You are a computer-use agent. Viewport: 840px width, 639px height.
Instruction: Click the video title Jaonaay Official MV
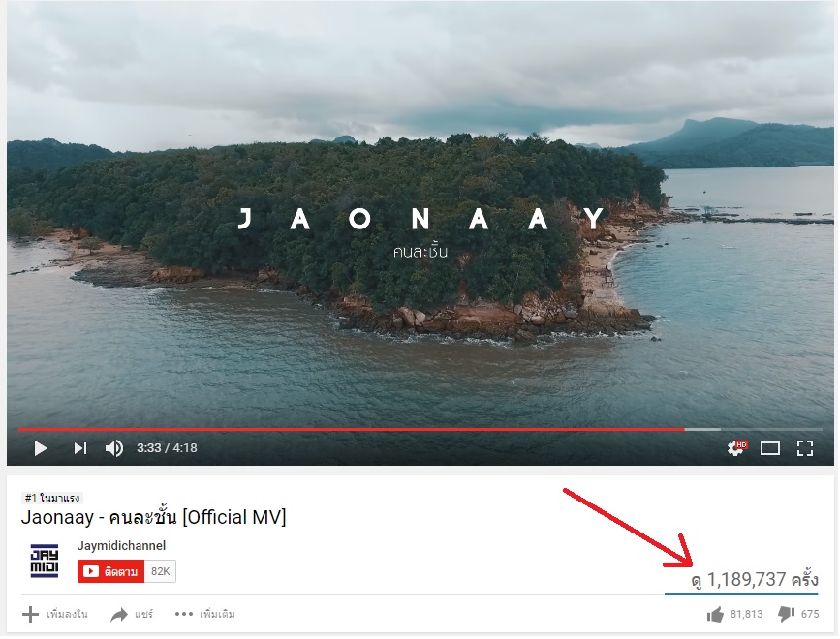pos(154,518)
